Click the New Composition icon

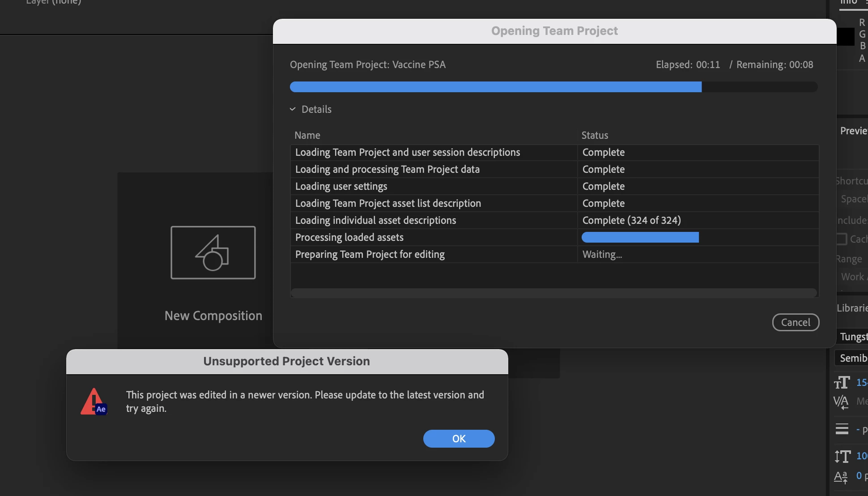tap(213, 252)
